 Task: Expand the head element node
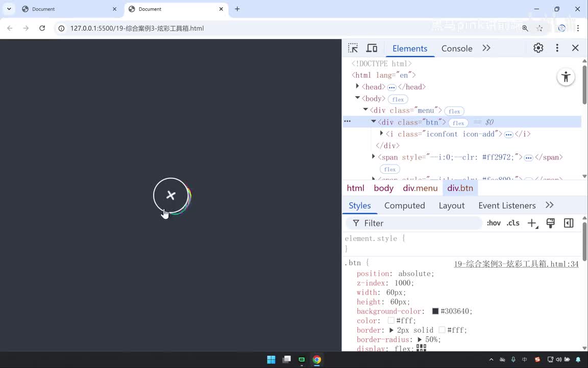click(x=357, y=86)
